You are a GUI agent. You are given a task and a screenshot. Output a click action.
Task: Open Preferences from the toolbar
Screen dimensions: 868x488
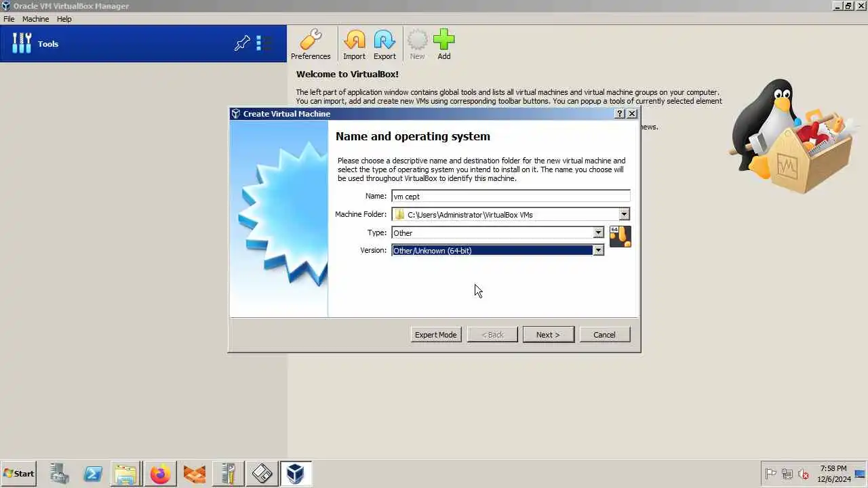(311, 45)
